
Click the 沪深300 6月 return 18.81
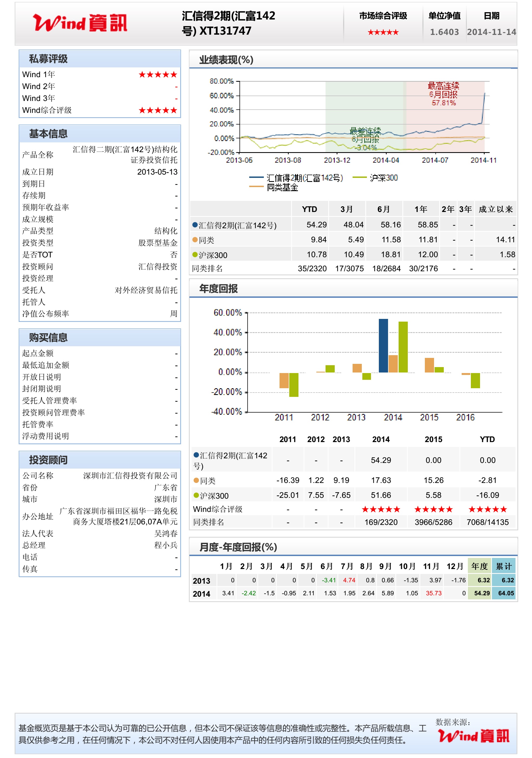(x=391, y=254)
